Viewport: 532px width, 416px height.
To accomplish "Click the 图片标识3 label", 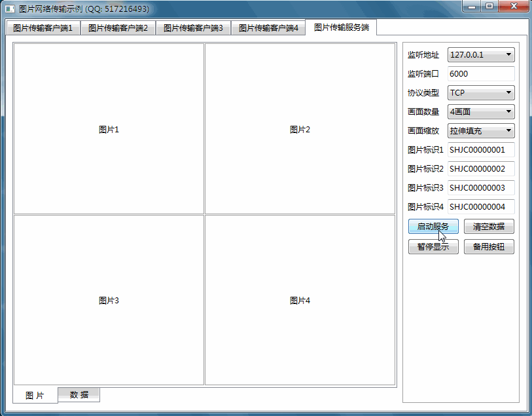I will [425, 188].
